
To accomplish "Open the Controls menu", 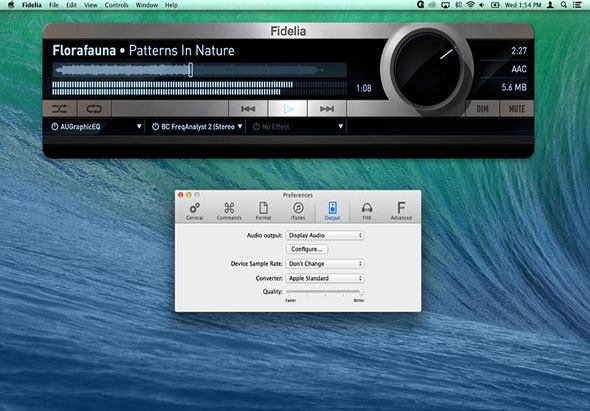I will [x=116, y=5].
